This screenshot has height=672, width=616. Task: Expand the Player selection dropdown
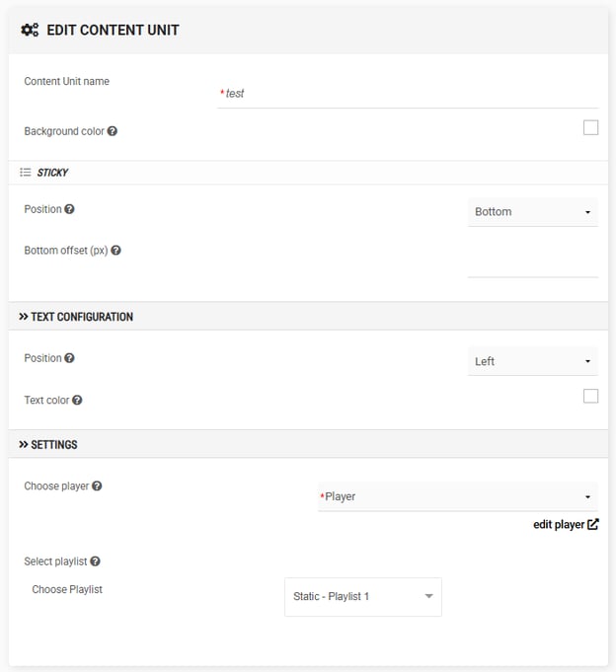tap(457, 496)
